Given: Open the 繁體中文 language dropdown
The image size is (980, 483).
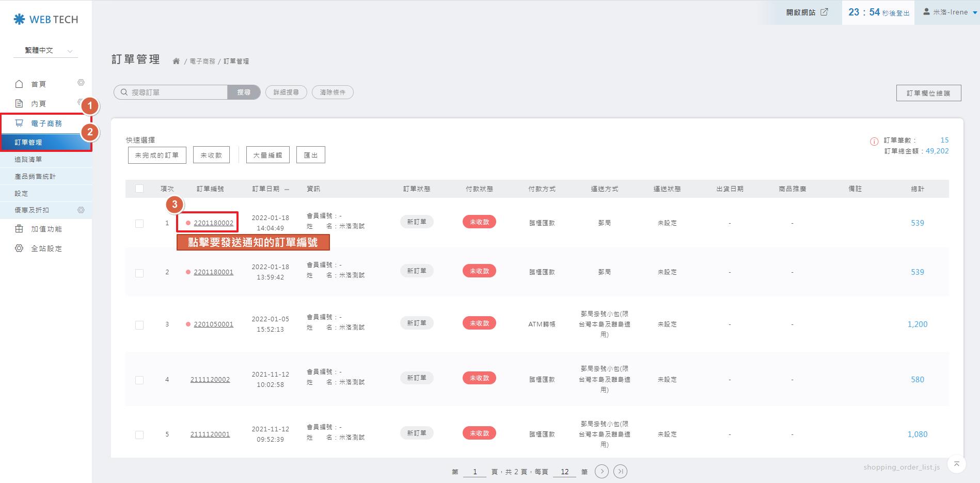Looking at the screenshot, I should 46,50.
